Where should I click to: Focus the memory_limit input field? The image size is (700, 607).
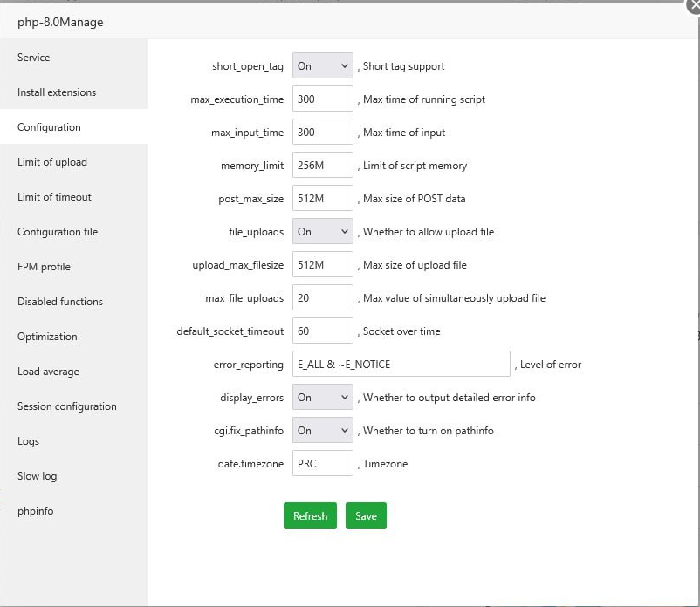click(322, 166)
